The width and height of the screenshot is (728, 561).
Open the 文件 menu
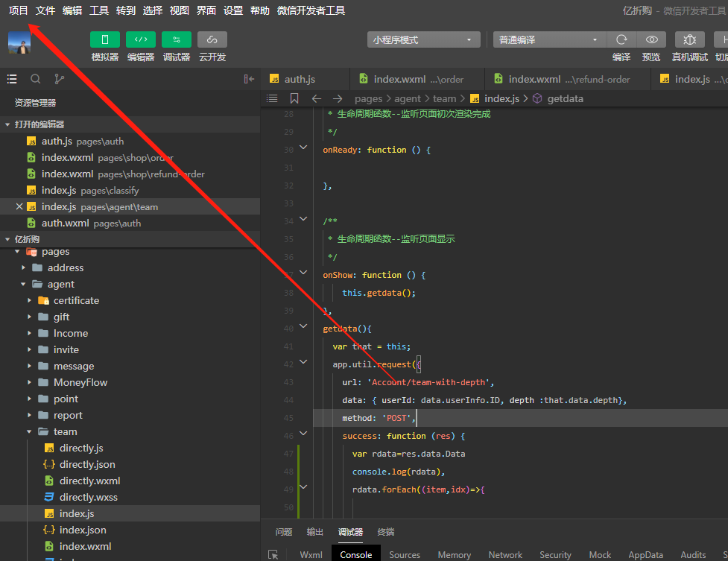[x=45, y=10]
